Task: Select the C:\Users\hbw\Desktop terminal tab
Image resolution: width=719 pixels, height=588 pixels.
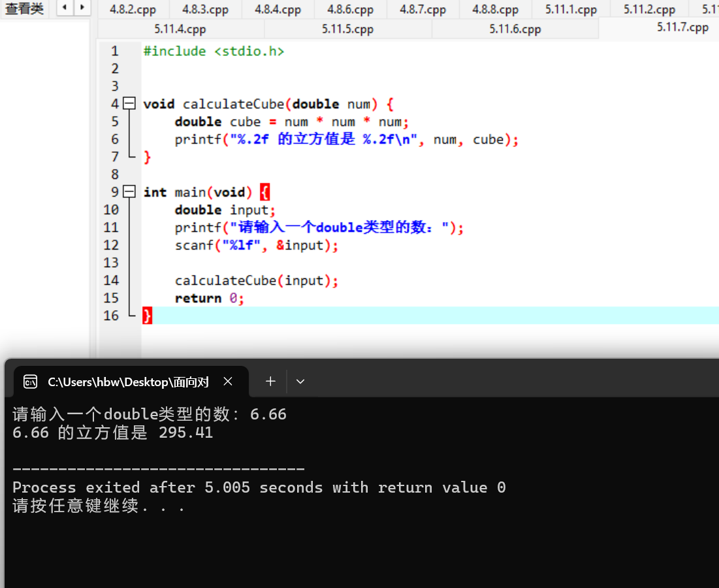Action: 132,382
